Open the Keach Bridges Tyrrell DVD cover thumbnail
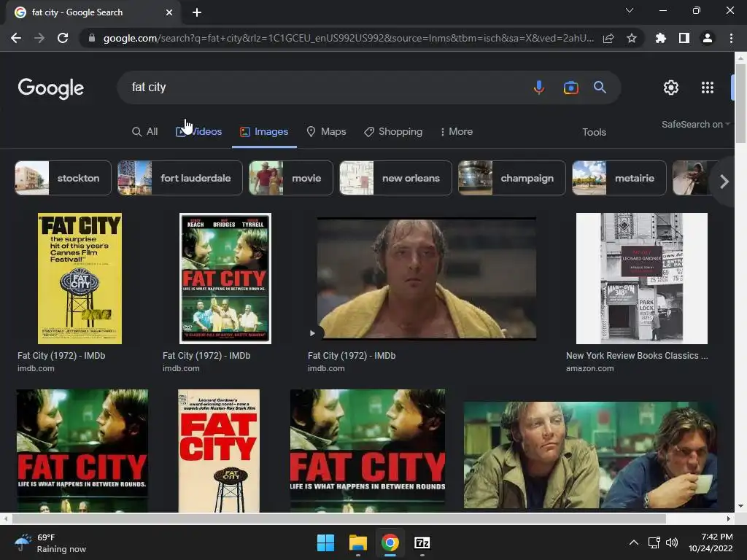 tap(225, 279)
